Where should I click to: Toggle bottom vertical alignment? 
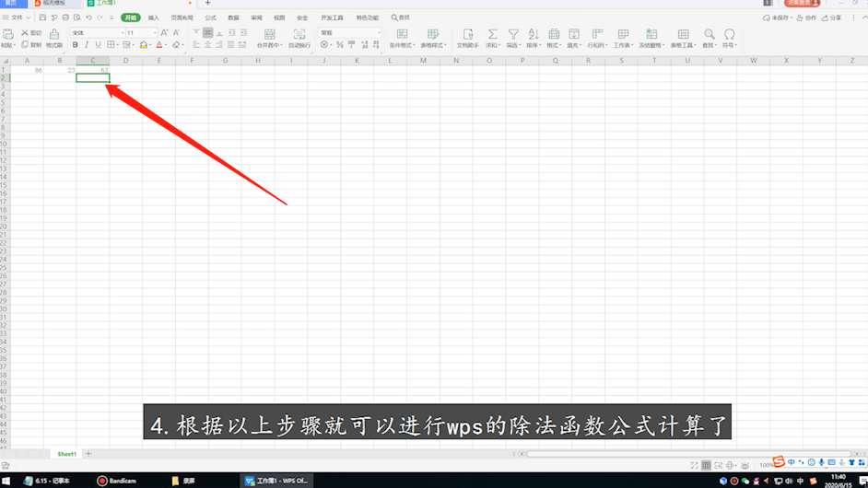[219, 32]
